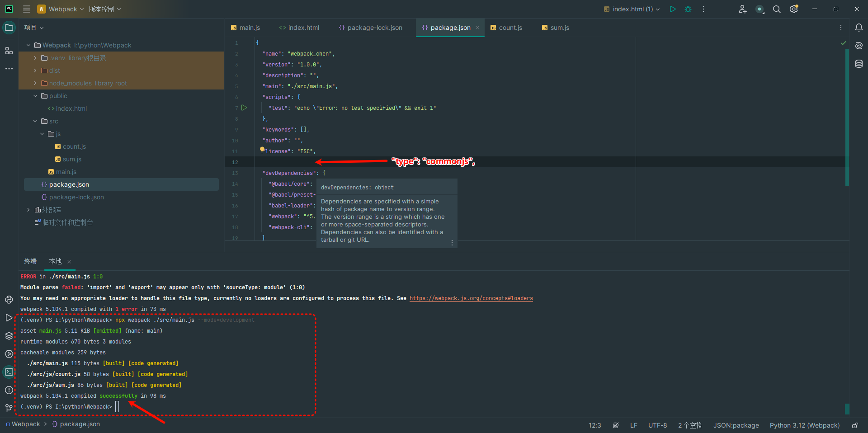
Task: Open the JSON:package schema selector
Action: point(736,425)
